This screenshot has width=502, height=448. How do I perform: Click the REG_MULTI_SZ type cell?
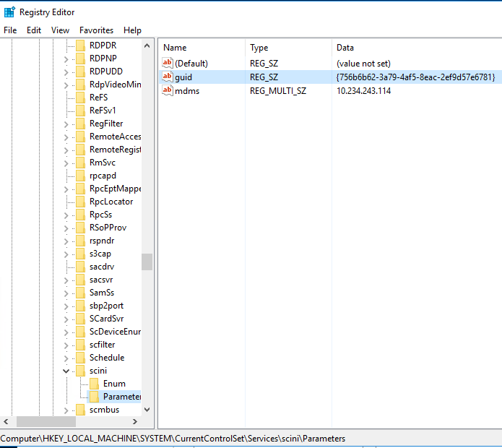click(278, 91)
